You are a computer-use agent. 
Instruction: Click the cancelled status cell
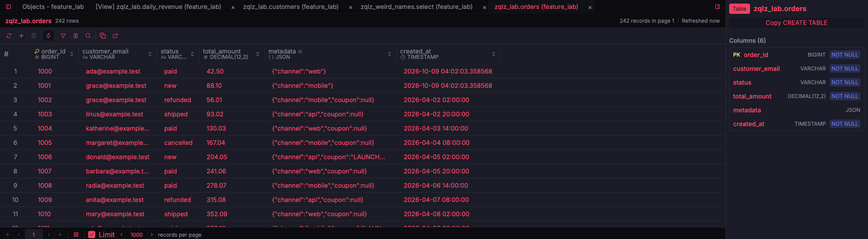point(178,143)
